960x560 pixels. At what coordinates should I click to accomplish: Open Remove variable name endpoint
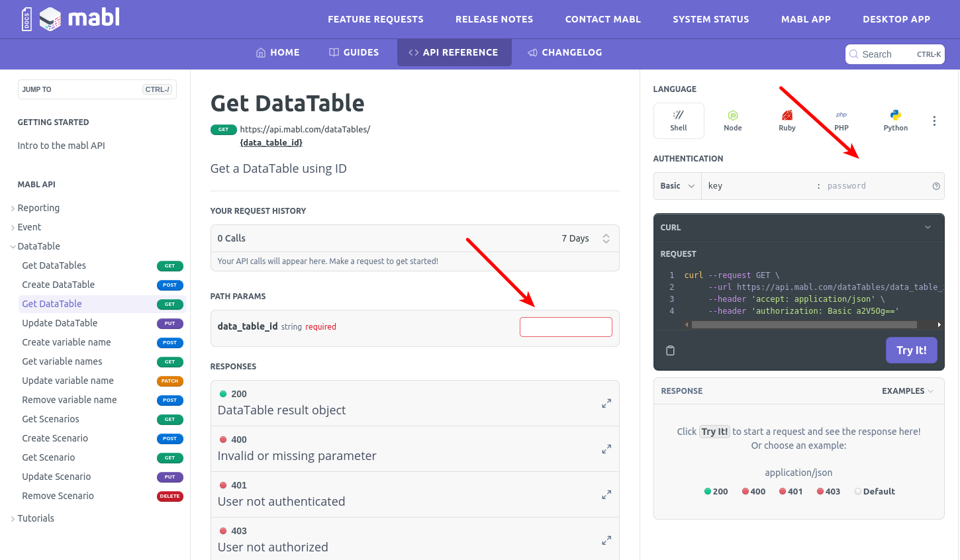coord(103,400)
